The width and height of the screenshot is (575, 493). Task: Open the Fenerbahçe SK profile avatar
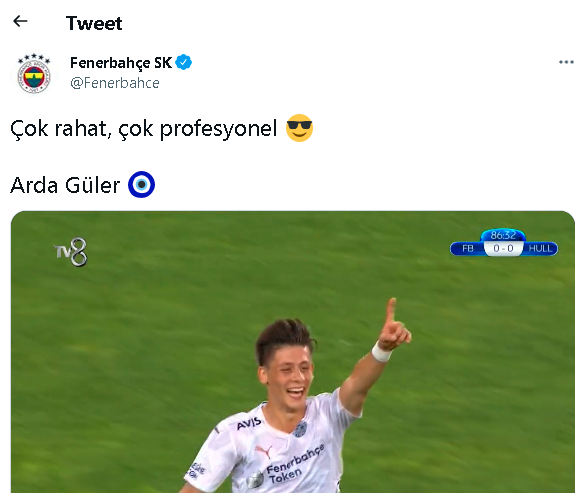pos(34,73)
